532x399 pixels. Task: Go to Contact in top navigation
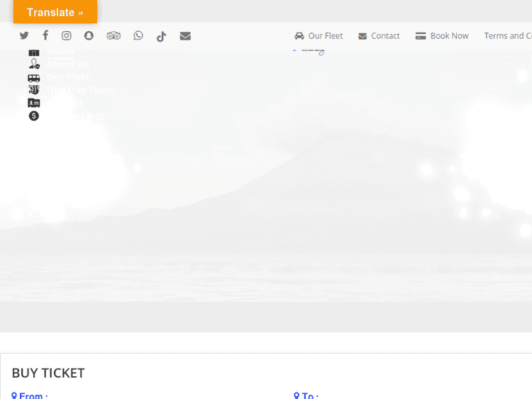(x=379, y=35)
